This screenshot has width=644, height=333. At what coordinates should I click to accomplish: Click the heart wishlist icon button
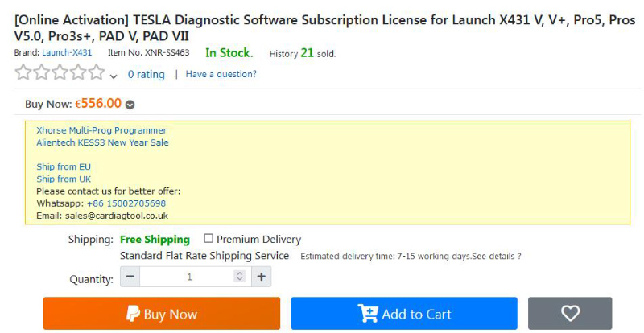[570, 313]
